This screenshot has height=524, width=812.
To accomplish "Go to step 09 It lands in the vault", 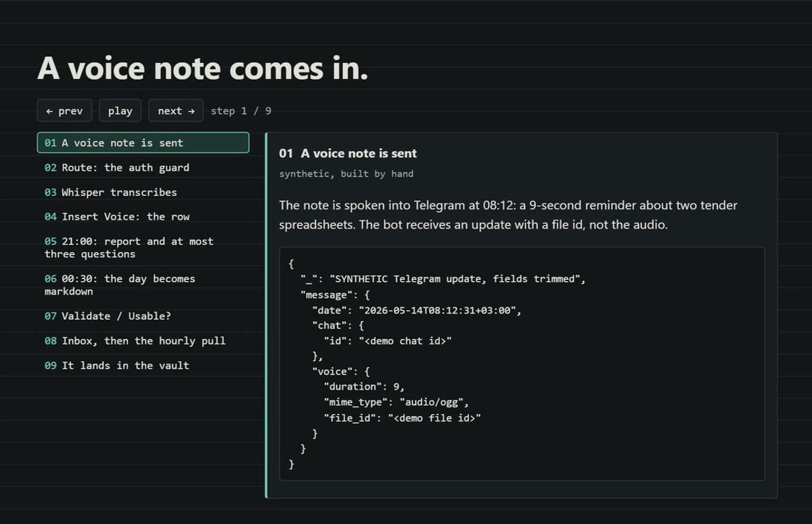I will (x=143, y=365).
